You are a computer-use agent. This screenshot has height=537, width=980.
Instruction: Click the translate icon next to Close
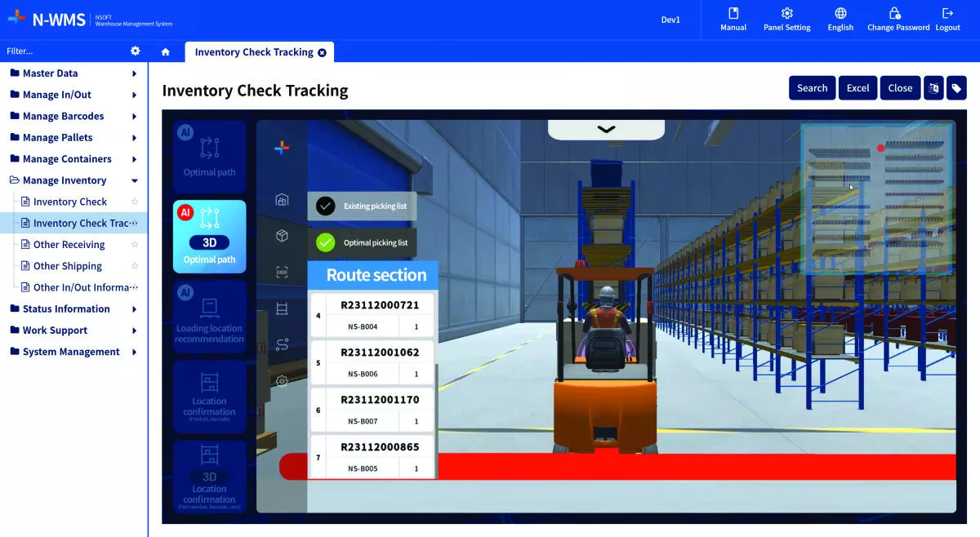(x=933, y=88)
